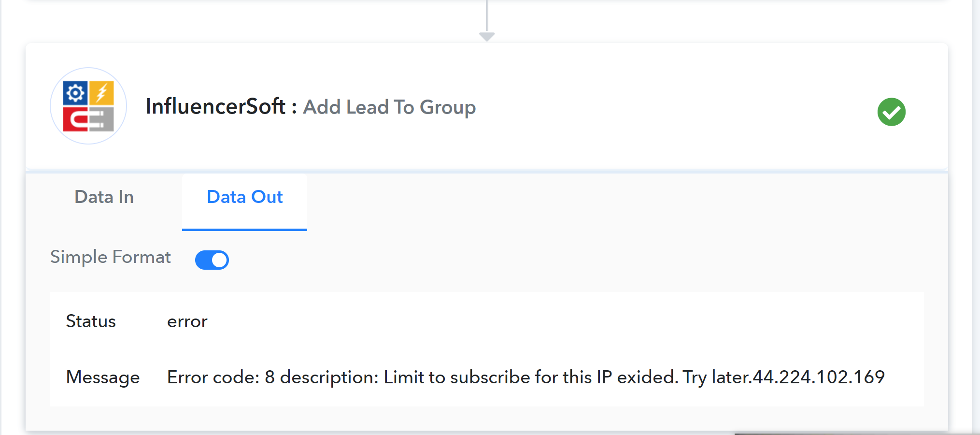
Task: Click the green success checkmark icon
Action: [x=891, y=112]
